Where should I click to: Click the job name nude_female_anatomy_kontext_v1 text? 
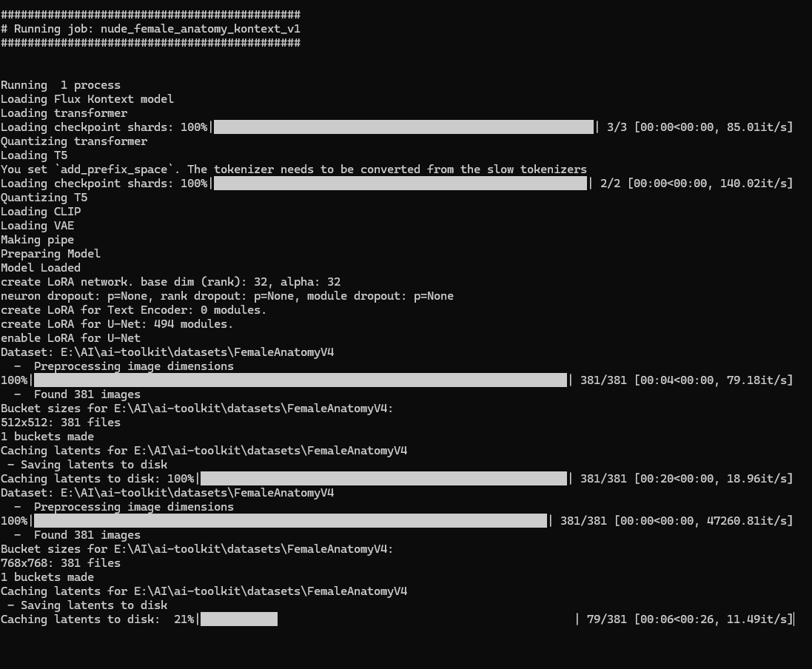click(x=201, y=29)
